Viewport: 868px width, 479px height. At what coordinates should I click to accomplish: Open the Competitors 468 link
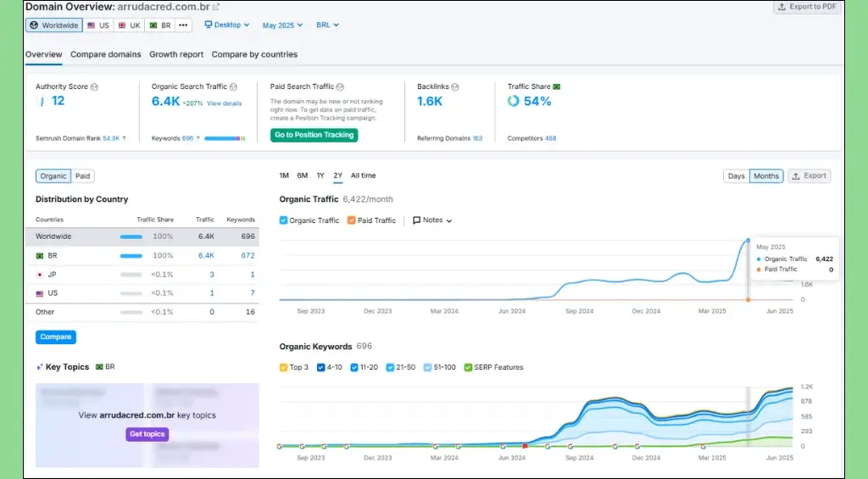pos(550,138)
